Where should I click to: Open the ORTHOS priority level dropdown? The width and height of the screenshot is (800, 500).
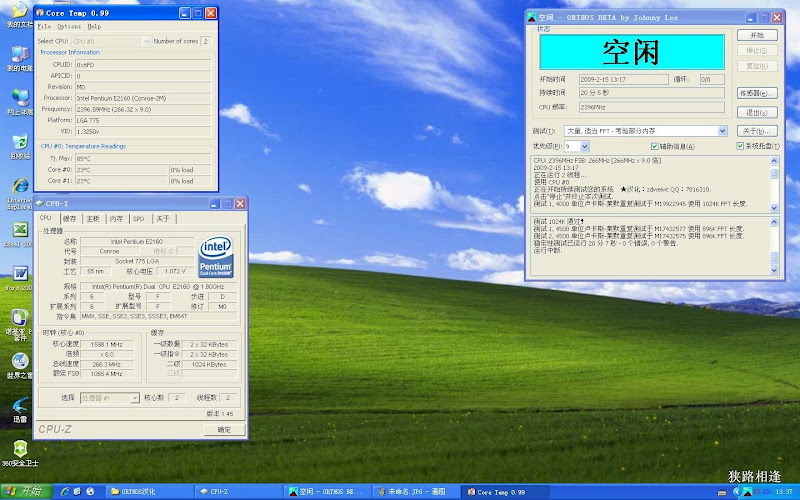[584, 146]
